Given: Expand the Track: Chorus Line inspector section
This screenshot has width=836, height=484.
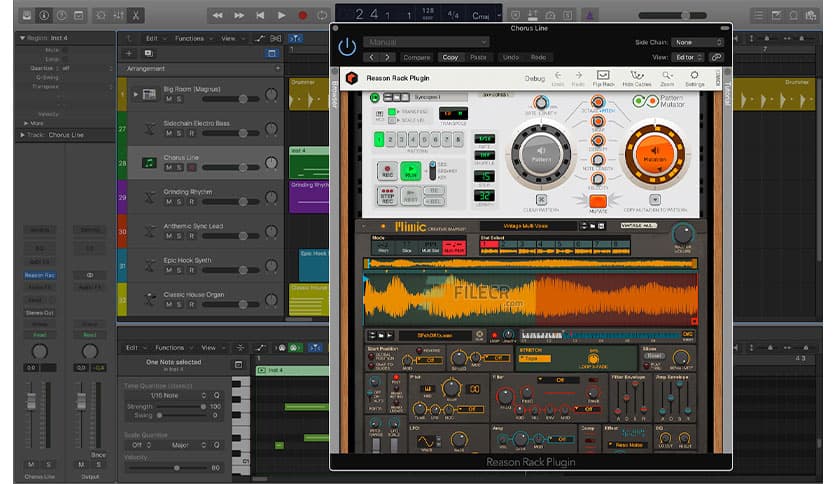Looking at the screenshot, I should [x=22, y=135].
